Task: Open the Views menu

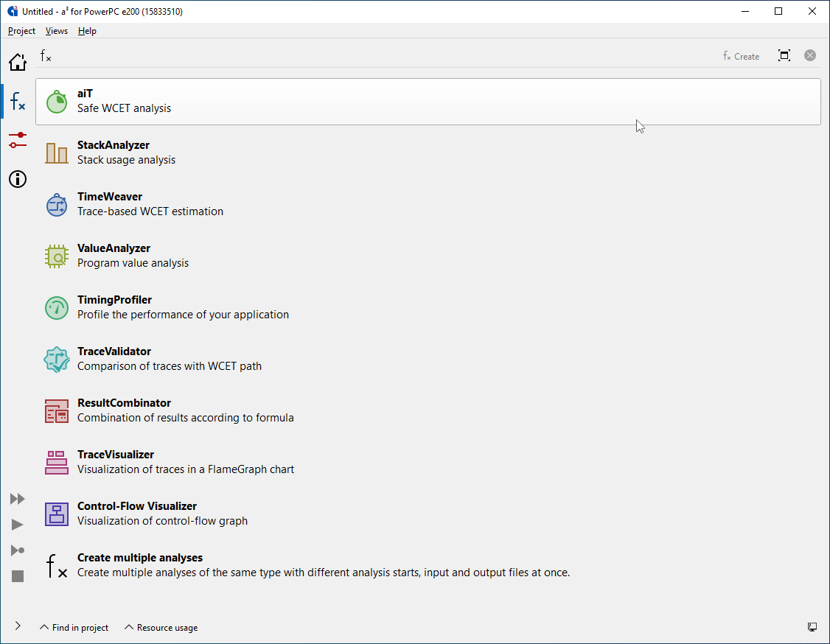Action: [x=57, y=31]
